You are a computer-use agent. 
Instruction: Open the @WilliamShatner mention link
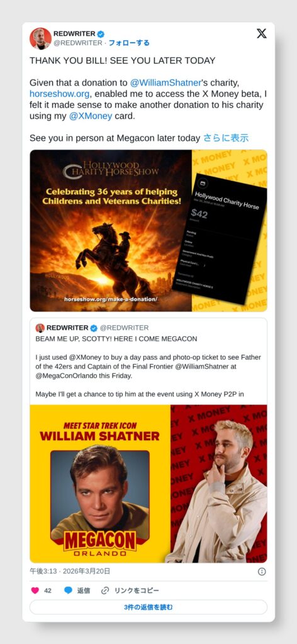point(166,82)
